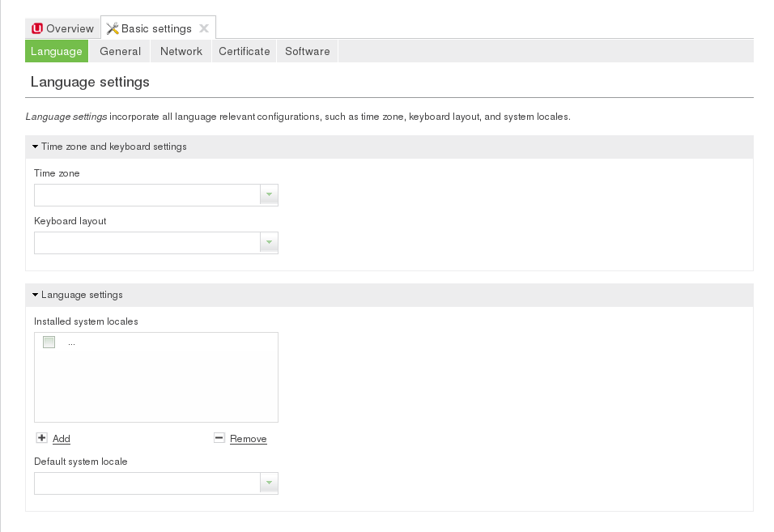Click the Univention logo icon on Overview tab
Screen dimensions: 774x532
coord(37,29)
